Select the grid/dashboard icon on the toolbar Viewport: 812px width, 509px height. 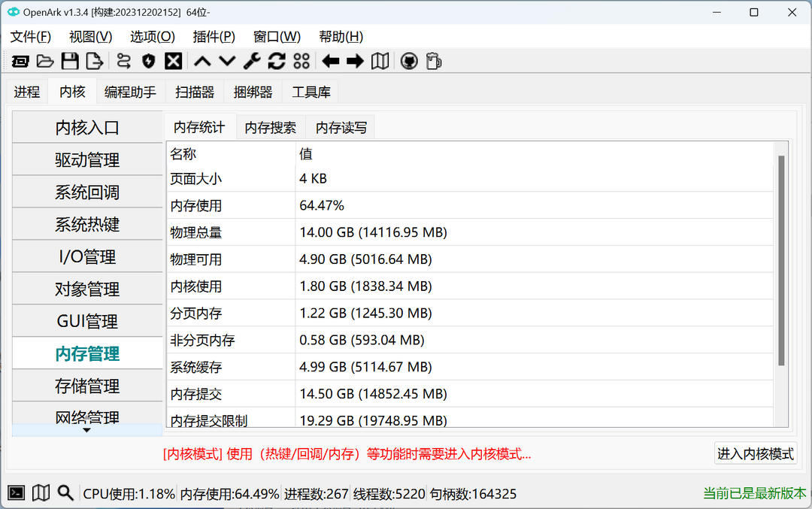[301, 61]
